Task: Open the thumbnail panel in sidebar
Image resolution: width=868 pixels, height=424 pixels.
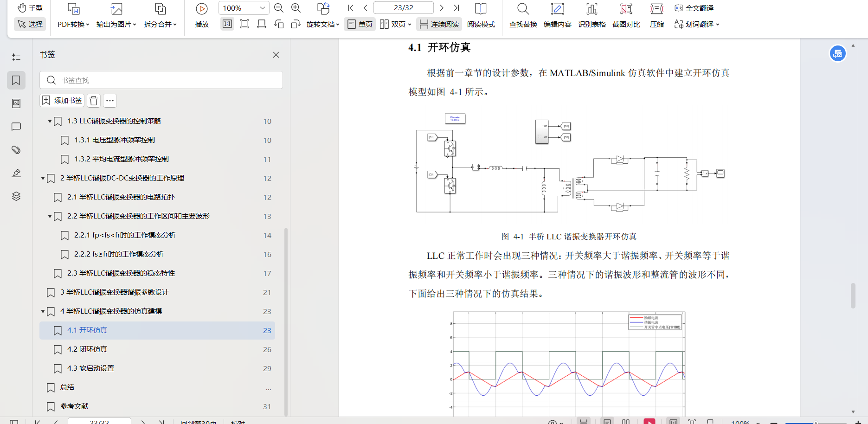Action: 16,103
